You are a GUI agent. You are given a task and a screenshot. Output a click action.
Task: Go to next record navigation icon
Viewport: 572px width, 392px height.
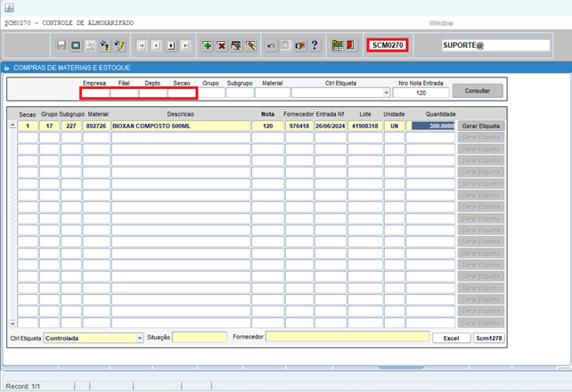pos(171,45)
